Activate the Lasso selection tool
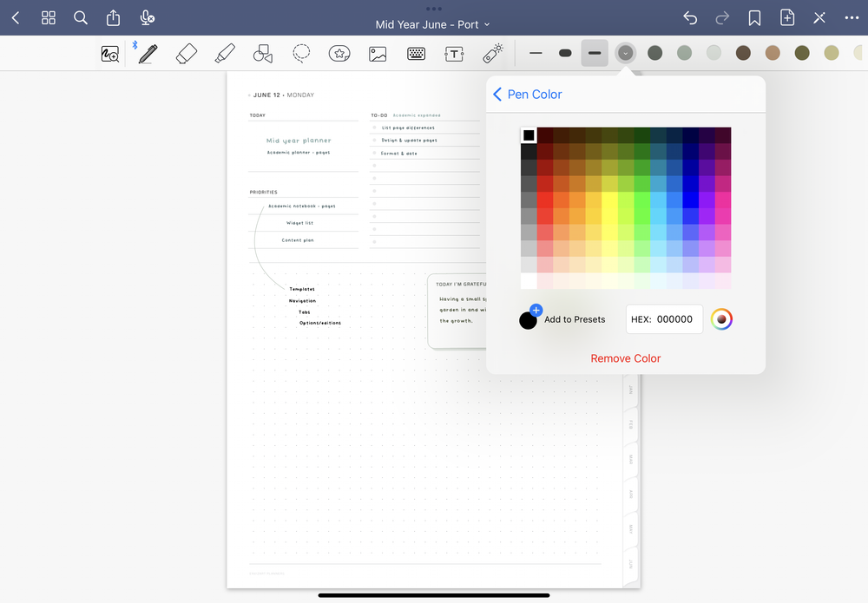Image resolution: width=868 pixels, height=603 pixels. coord(301,53)
